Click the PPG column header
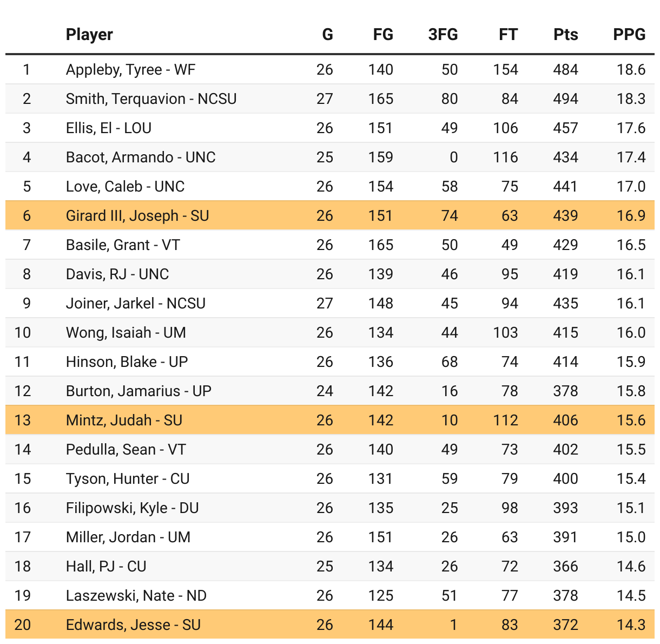 pyautogui.click(x=629, y=35)
